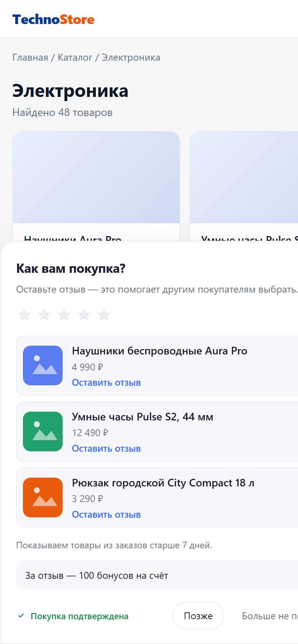
Task: Click the green checkmark icon
Action: [21, 616]
